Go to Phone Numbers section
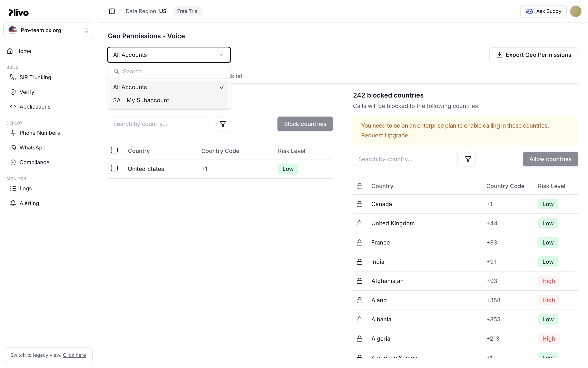The height and width of the screenshot is (368, 588). click(x=40, y=133)
